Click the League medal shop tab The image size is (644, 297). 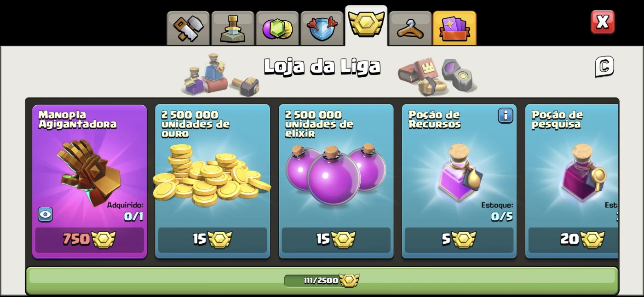click(366, 25)
